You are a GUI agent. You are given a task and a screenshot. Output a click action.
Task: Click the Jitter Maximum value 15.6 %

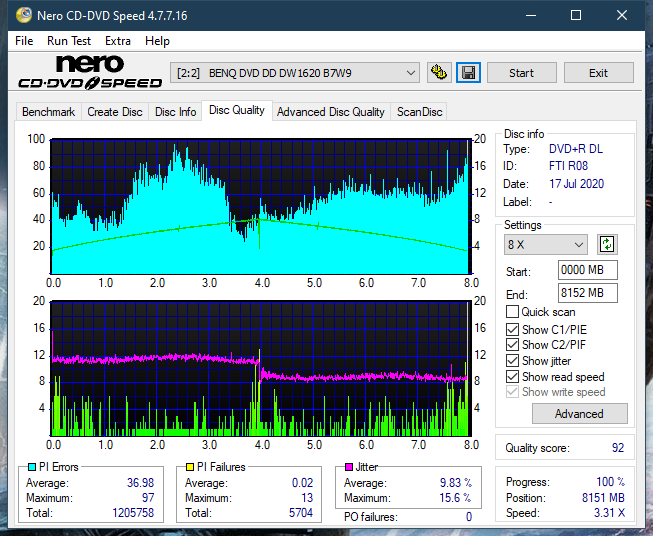click(x=455, y=498)
